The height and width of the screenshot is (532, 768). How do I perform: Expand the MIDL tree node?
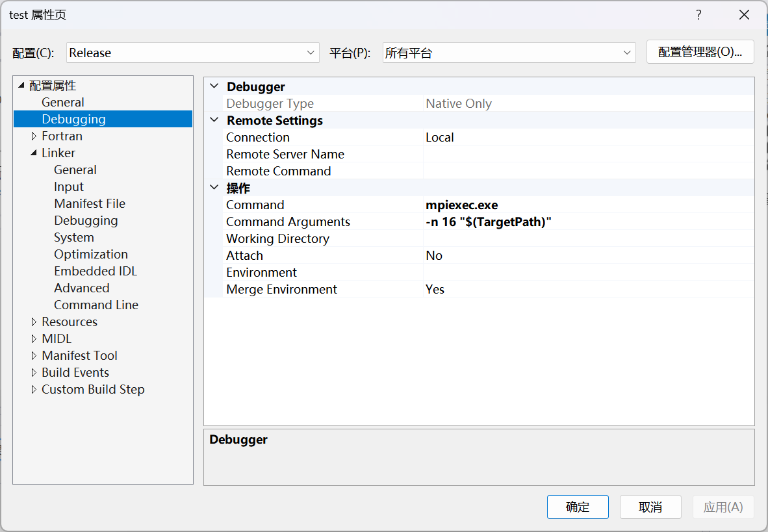point(34,338)
